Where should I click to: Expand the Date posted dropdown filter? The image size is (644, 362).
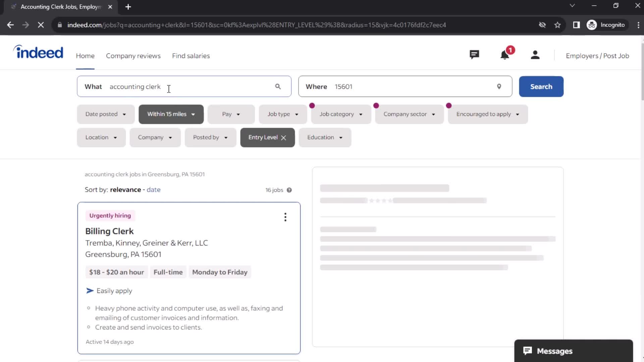(x=105, y=114)
